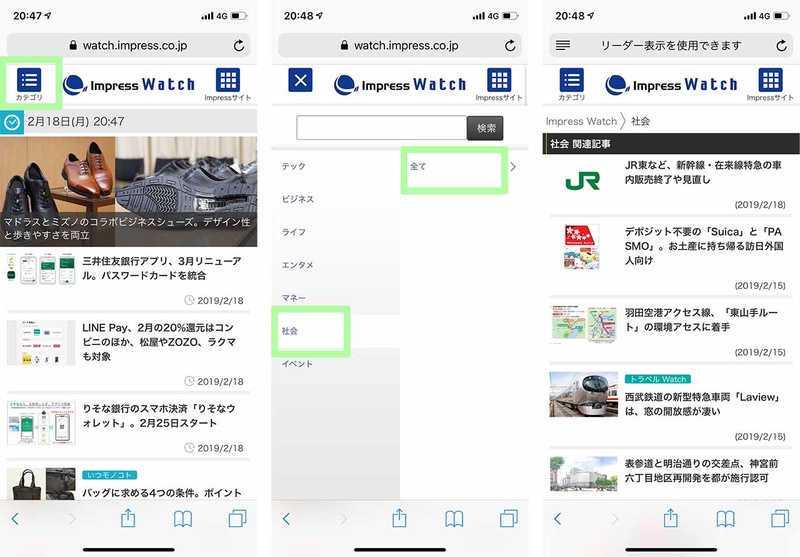The image size is (800, 557).
Task: Open bookmarks in the right phone's bottom toolbar
Action: click(726, 519)
